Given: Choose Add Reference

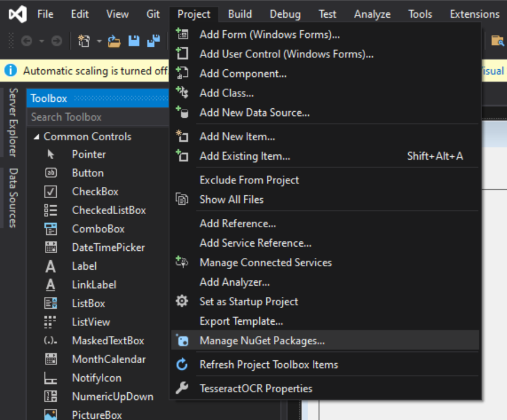Looking at the screenshot, I should point(325,224).
